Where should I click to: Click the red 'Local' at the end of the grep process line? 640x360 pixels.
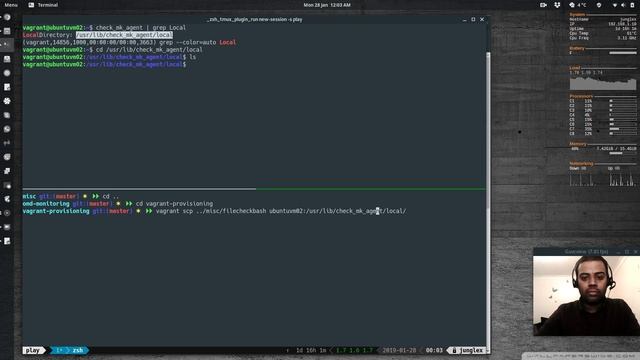coord(228,42)
